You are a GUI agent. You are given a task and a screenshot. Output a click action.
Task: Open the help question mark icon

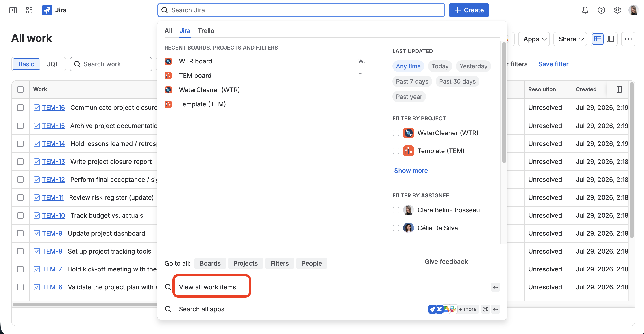coord(601,10)
